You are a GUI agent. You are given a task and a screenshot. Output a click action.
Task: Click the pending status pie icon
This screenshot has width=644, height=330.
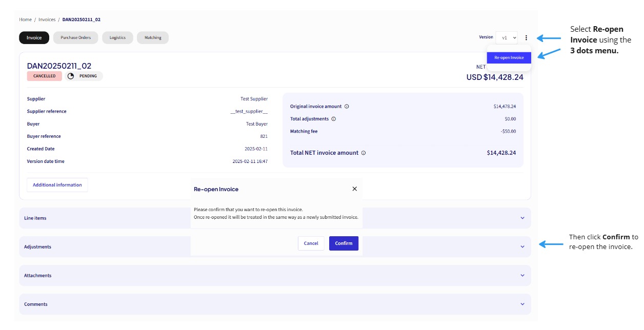pos(71,76)
